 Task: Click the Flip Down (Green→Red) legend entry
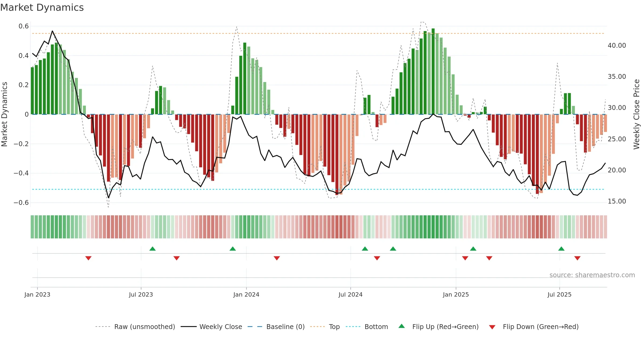pyautogui.click(x=534, y=327)
